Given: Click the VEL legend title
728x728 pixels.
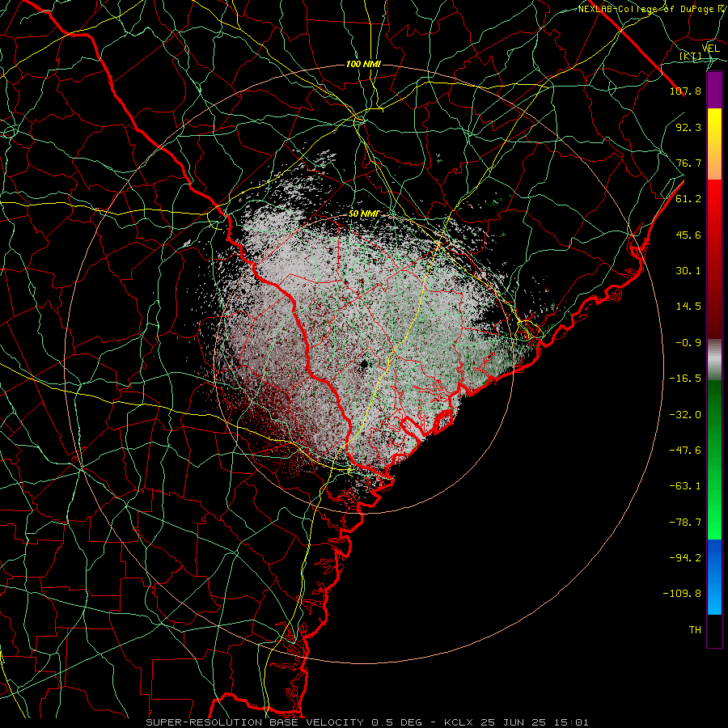Looking at the screenshot, I should click(711, 49).
